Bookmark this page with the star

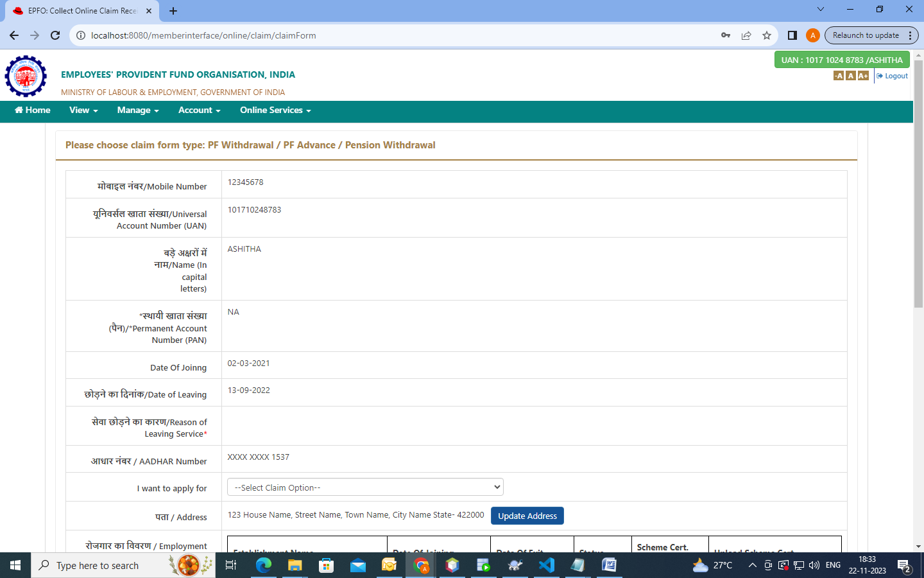(767, 35)
